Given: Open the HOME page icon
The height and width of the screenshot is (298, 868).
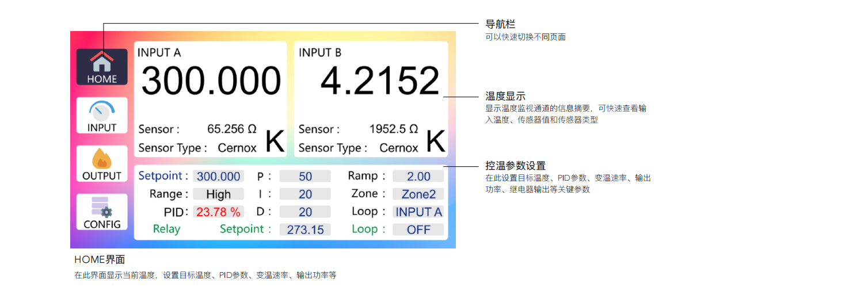Looking at the screenshot, I should [102, 67].
